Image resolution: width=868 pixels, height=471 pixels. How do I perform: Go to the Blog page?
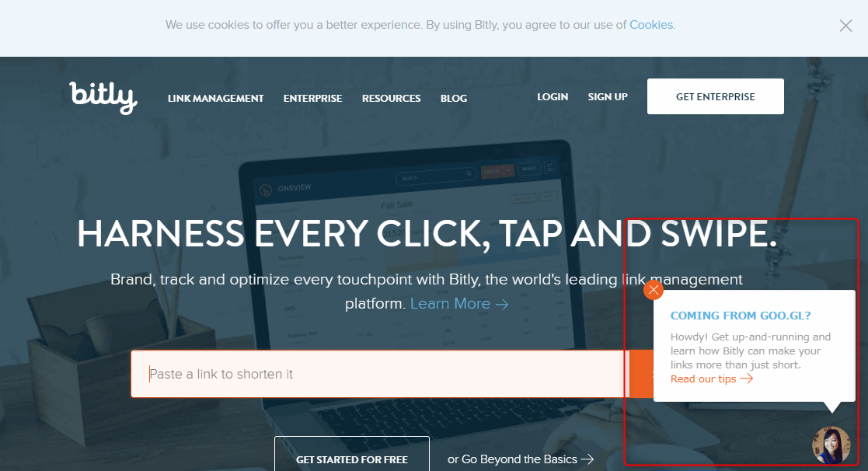pyautogui.click(x=454, y=98)
